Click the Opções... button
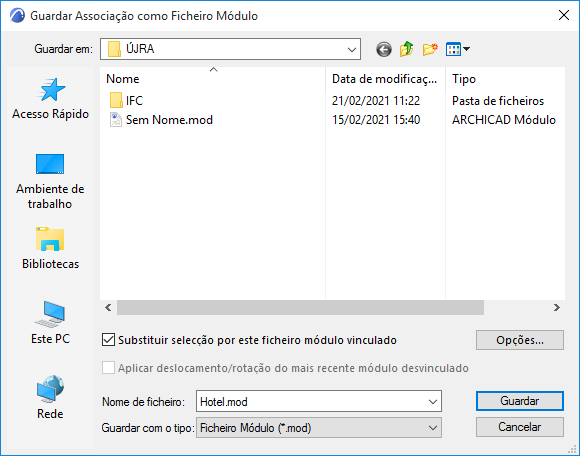The image size is (580, 456). [520, 340]
